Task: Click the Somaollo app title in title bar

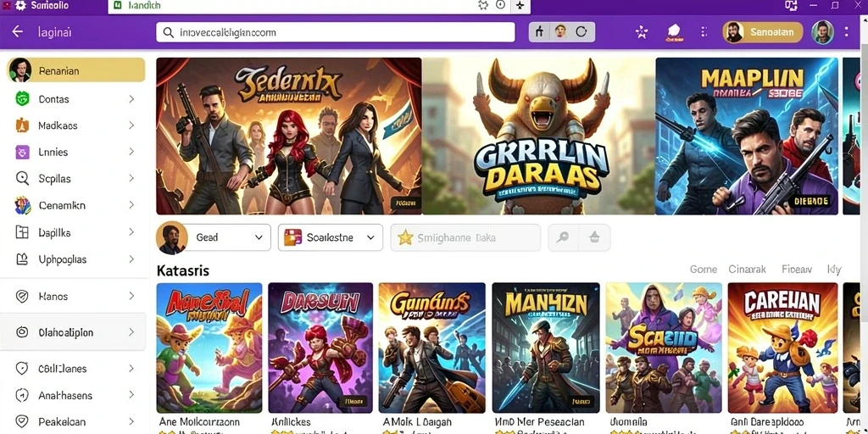Action: [x=49, y=5]
